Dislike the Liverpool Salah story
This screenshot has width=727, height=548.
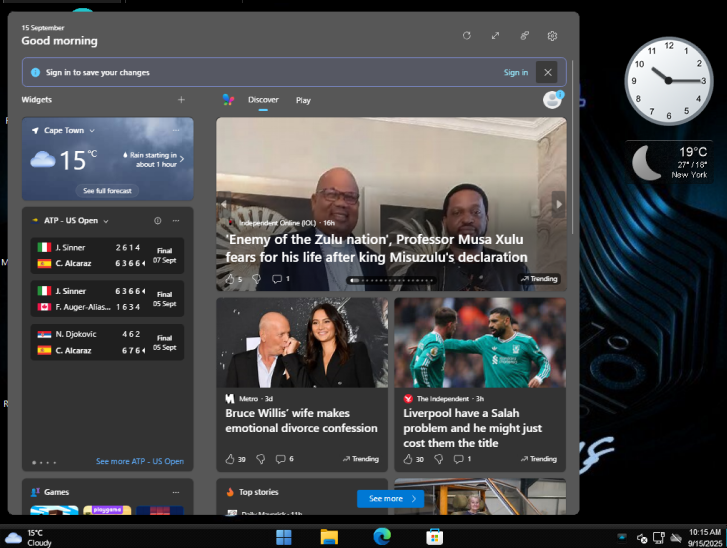pyautogui.click(x=439, y=459)
